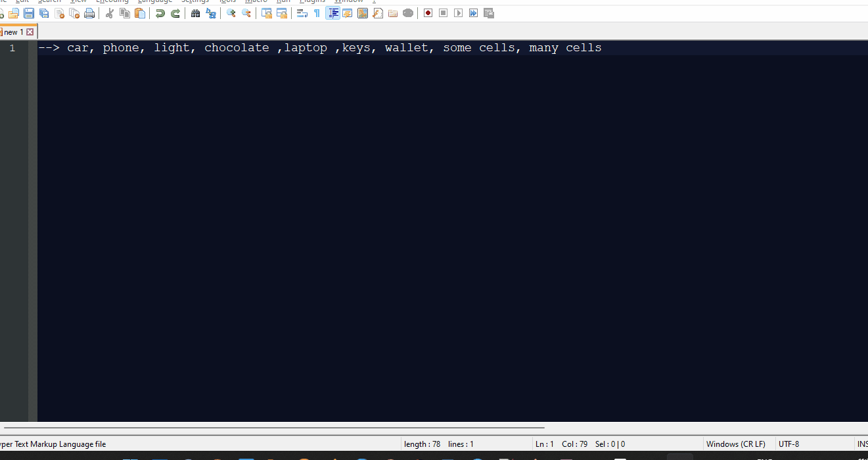Toggle synchronized horizontal scrolling icon
The height and width of the screenshot is (460, 868).
(x=282, y=13)
